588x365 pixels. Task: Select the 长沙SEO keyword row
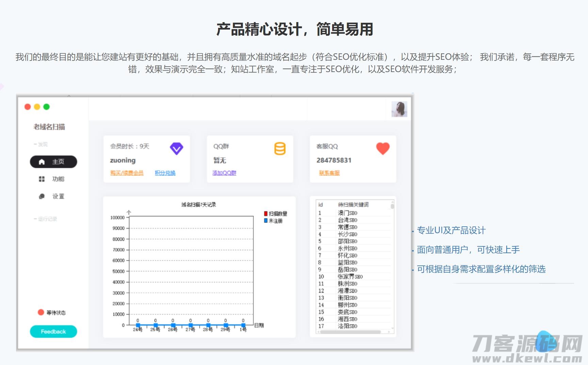[353, 234]
